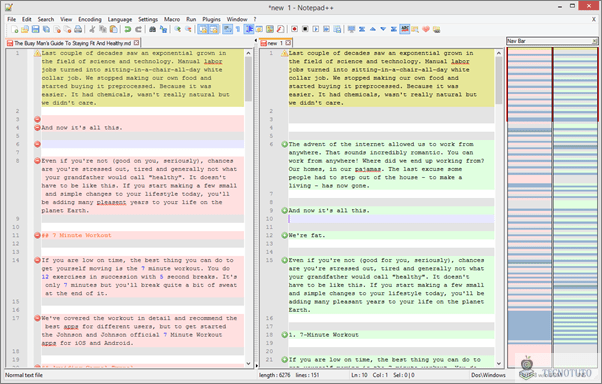
Task: Click the macro Playback icon
Action: tap(316, 29)
